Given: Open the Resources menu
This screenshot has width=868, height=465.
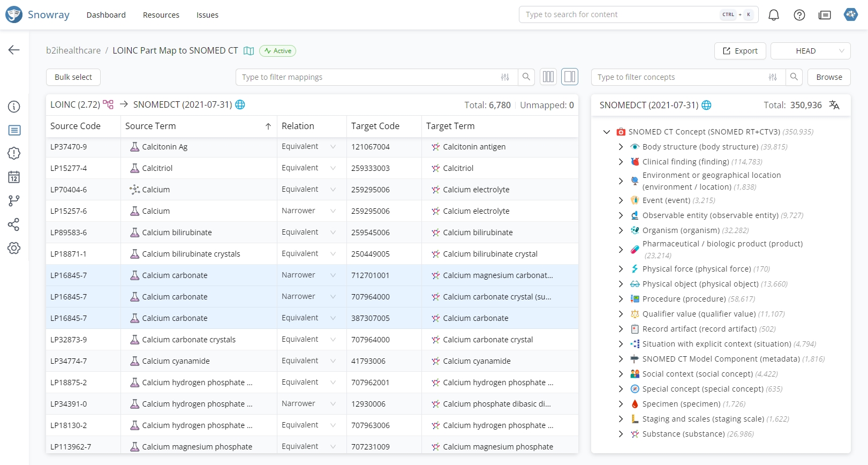Looking at the screenshot, I should click(161, 15).
